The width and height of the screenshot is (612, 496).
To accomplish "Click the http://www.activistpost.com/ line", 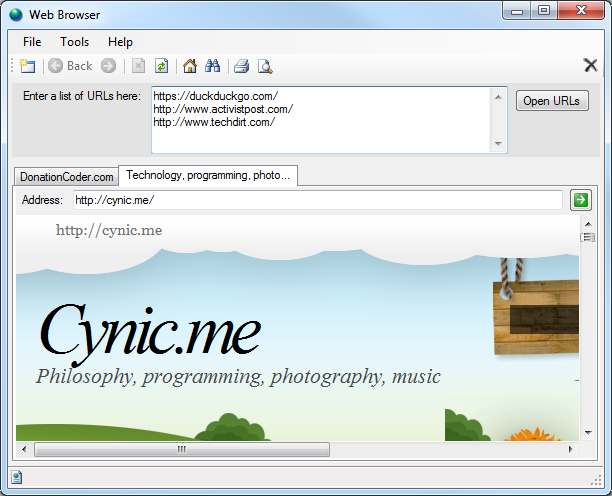I will (223, 109).
